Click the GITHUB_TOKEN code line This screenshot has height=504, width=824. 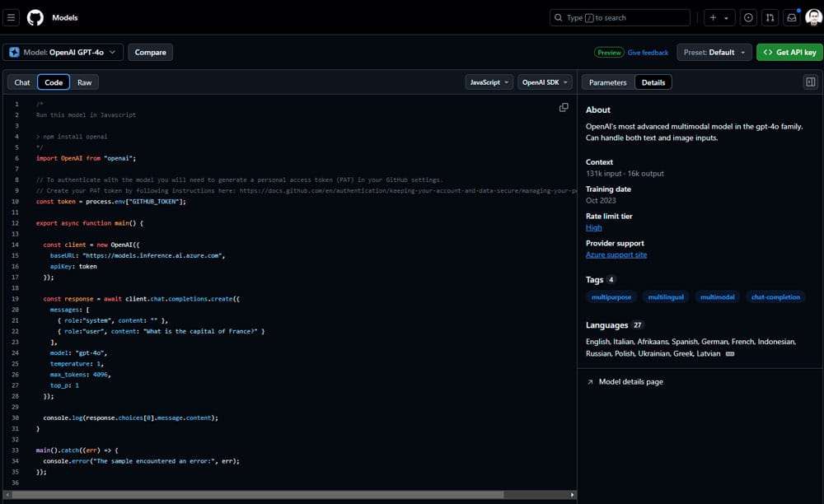point(111,202)
